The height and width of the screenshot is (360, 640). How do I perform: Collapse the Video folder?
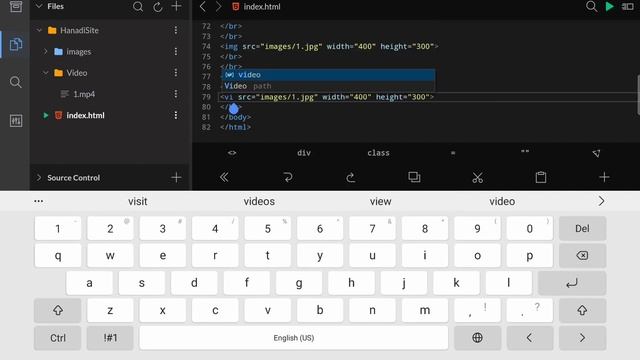click(45, 73)
